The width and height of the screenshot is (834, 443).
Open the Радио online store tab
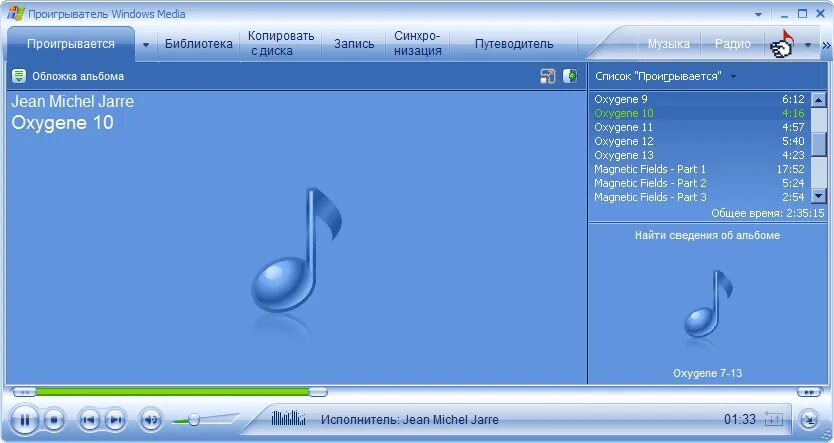(732, 44)
